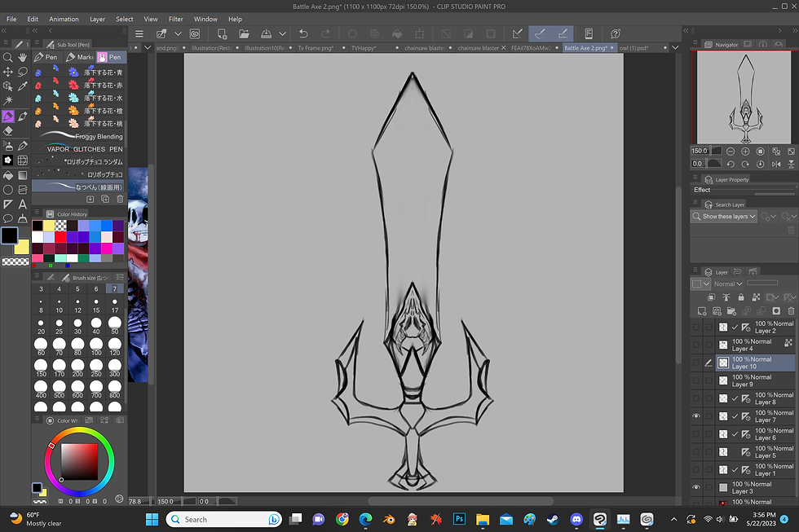Screen dimensions: 799x532
Task: Open the Animation menu
Action: [64, 19]
